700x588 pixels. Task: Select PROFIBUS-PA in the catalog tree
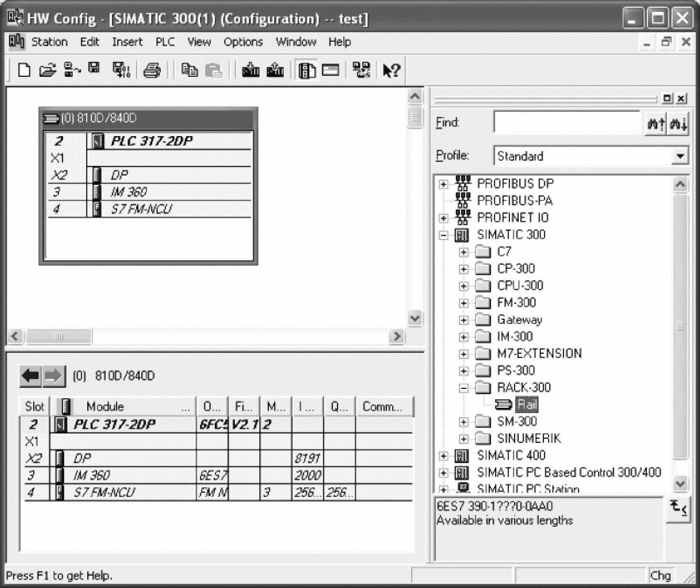(515, 201)
